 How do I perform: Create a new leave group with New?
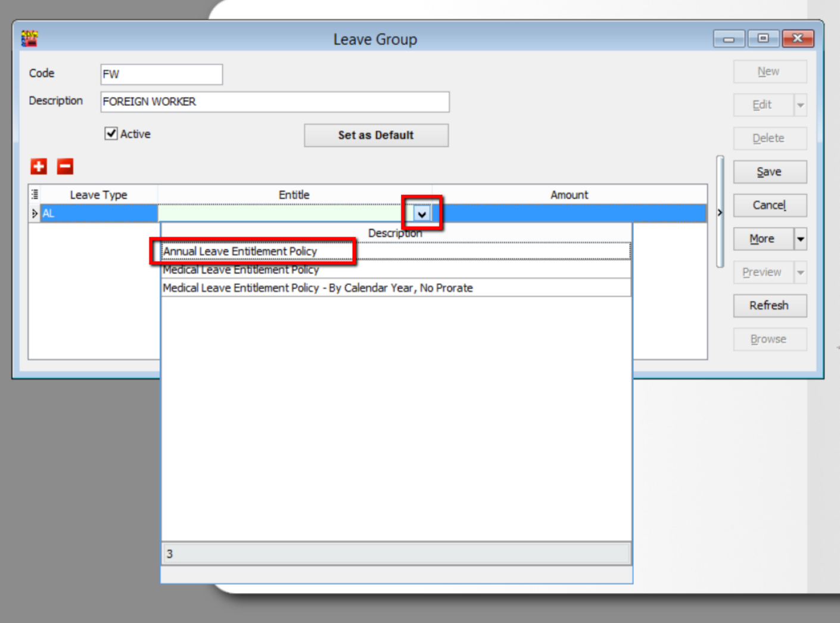pos(769,71)
